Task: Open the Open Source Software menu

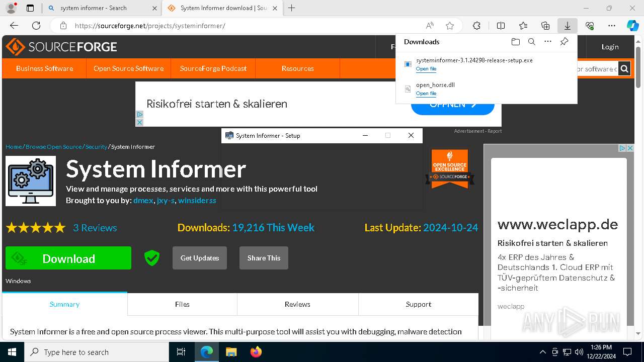Action: coord(128,68)
